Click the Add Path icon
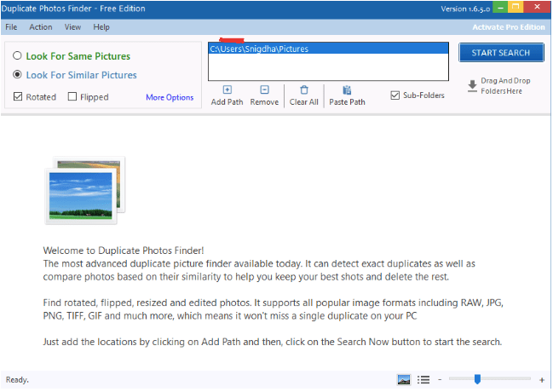 pos(228,89)
